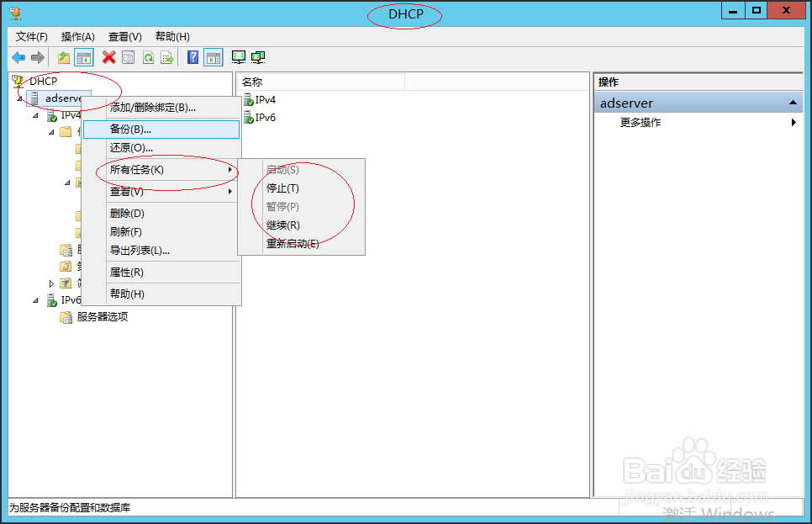
Task: Click the Refresh toolbar icon
Action: pos(148,57)
